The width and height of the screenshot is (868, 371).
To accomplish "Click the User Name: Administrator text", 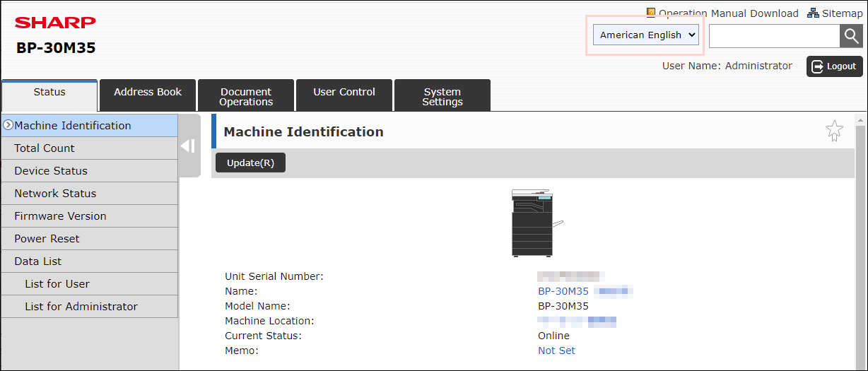I will click(x=727, y=66).
